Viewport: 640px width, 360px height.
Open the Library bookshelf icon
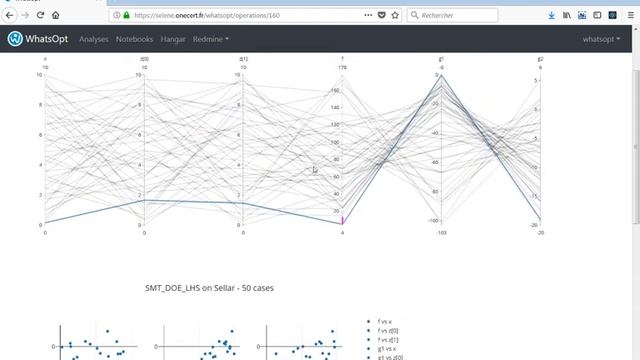pyautogui.click(x=567, y=16)
